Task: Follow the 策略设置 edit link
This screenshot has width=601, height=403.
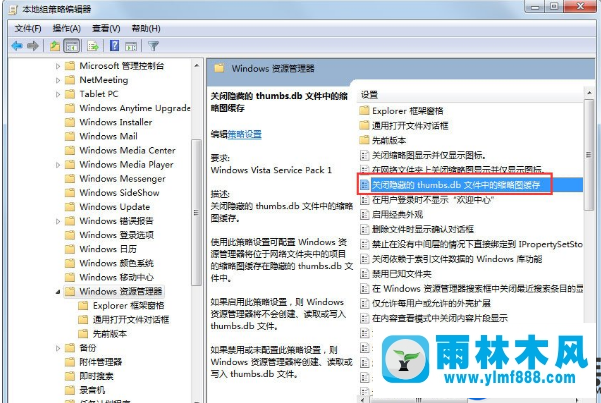Action: tap(245, 134)
